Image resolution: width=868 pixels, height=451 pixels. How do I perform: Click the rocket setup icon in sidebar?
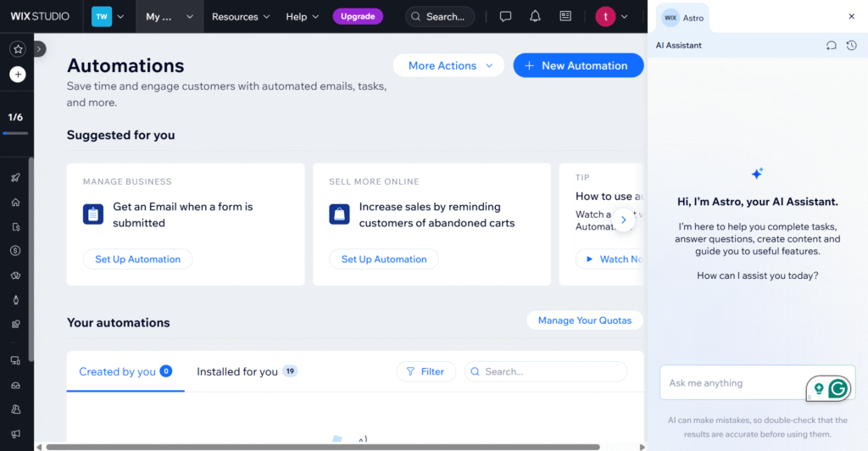click(x=15, y=178)
